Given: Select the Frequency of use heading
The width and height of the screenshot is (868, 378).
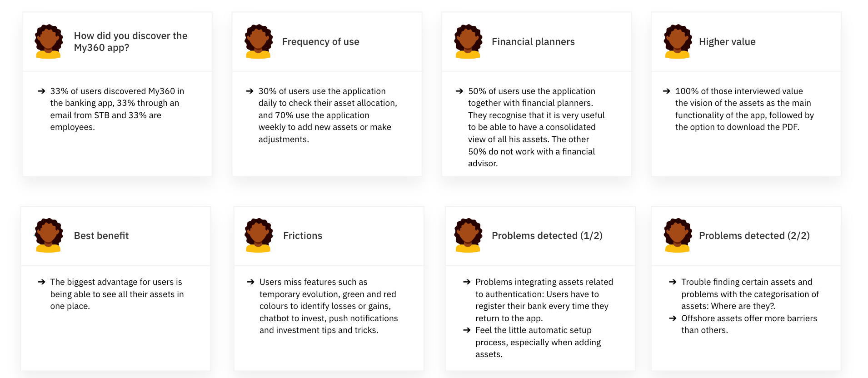Looking at the screenshot, I should pyautogui.click(x=320, y=42).
